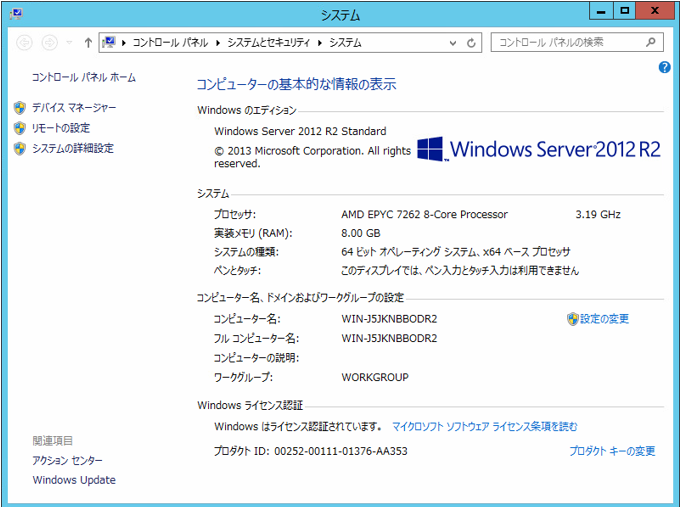Click computer name WIN-J5JKNBBODR2 beside コンピューター名

tap(389, 319)
